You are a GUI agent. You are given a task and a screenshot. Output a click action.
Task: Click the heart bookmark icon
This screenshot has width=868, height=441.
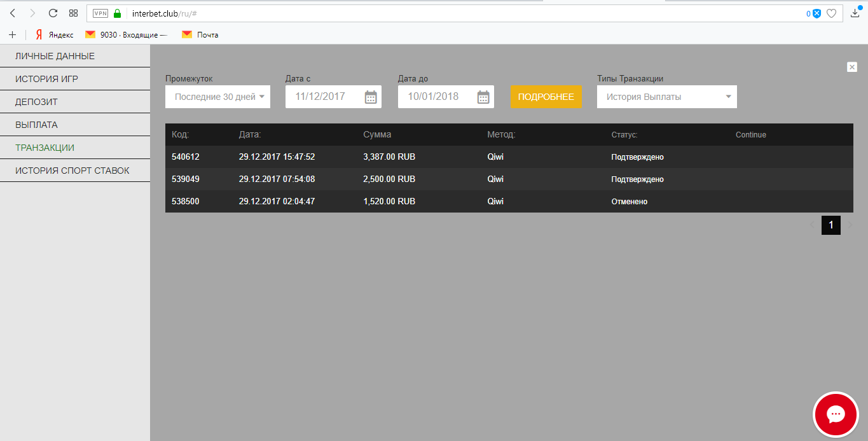coord(831,13)
